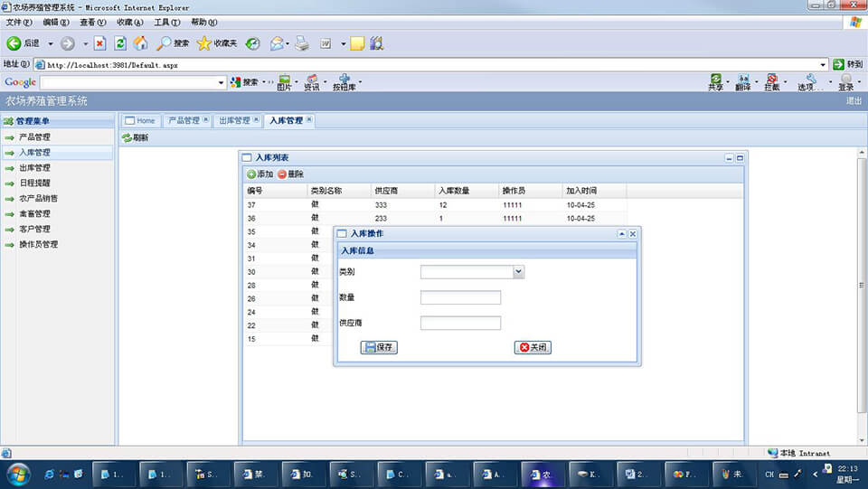Image resolution: width=868 pixels, height=489 pixels.
Task: Open the Back button history dropdown arrow
Action: pos(51,43)
